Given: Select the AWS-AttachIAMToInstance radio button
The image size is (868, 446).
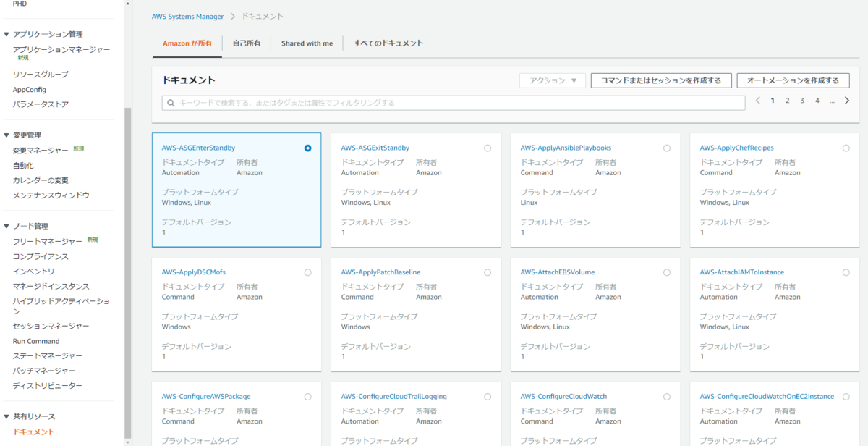Looking at the screenshot, I should pyautogui.click(x=846, y=272).
